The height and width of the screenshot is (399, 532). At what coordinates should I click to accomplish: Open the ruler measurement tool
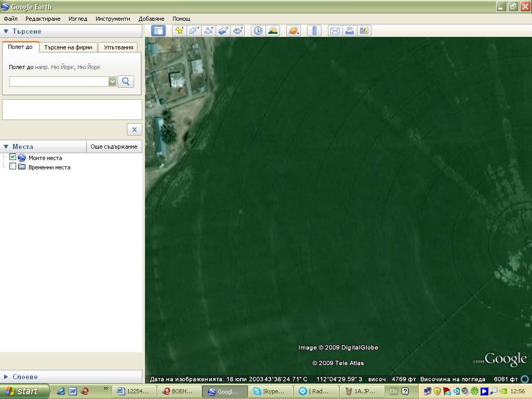point(314,31)
